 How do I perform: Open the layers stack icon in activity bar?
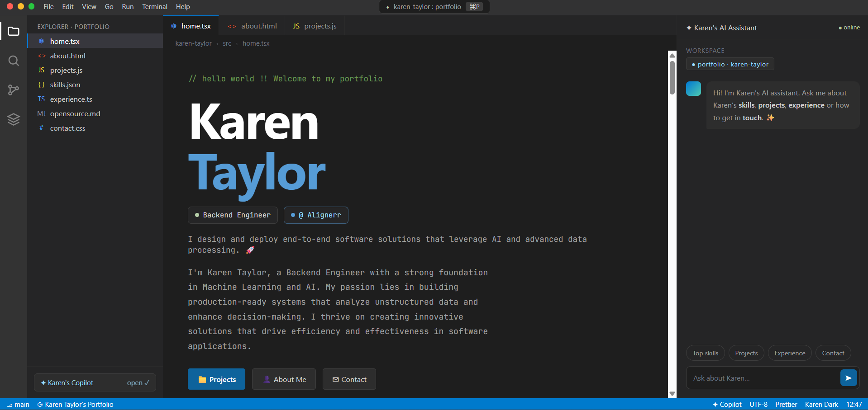tap(14, 119)
